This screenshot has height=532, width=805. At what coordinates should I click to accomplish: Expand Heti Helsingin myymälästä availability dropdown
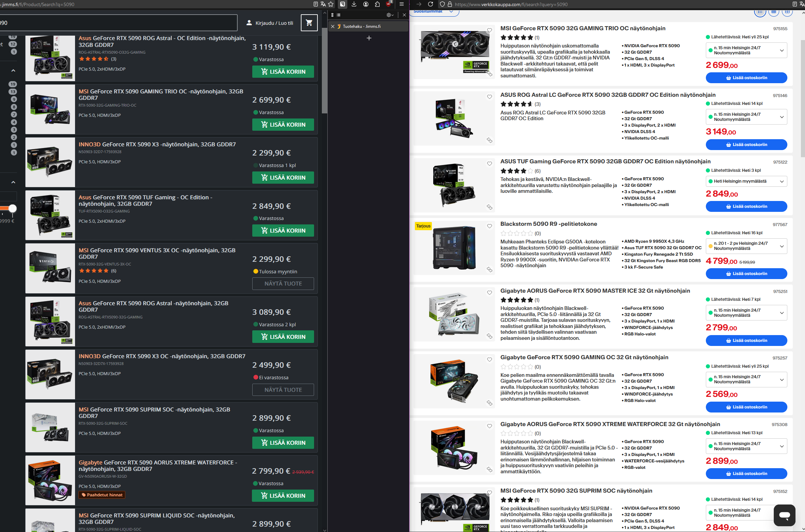[x=746, y=181]
